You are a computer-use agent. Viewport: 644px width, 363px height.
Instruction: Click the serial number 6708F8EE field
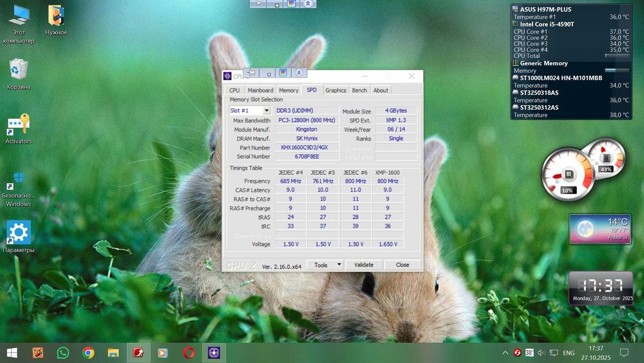(x=306, y=156)
